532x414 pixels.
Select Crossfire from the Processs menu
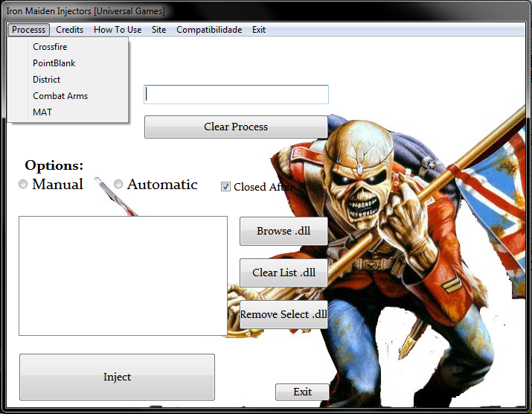(50, 47)
